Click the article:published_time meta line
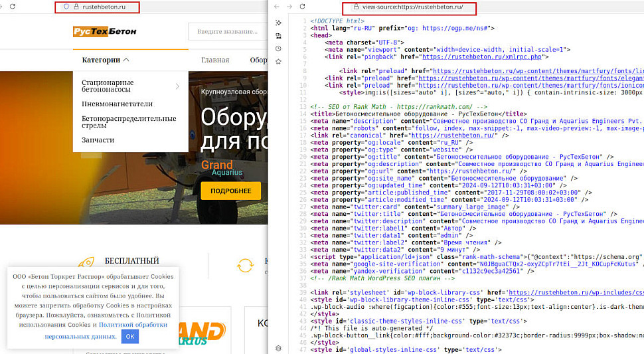644x354 pixels. click(x=451, y=193)
